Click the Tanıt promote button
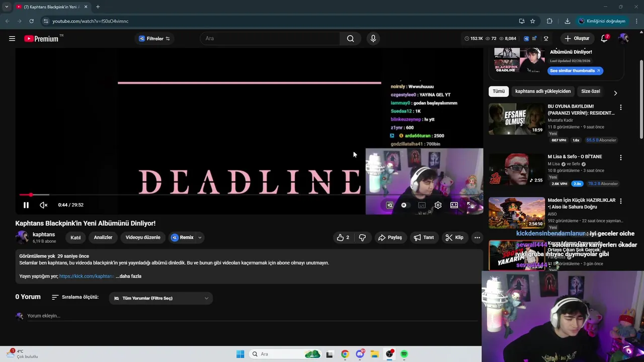Screen dimensions: 644x362 coord(424,237)
